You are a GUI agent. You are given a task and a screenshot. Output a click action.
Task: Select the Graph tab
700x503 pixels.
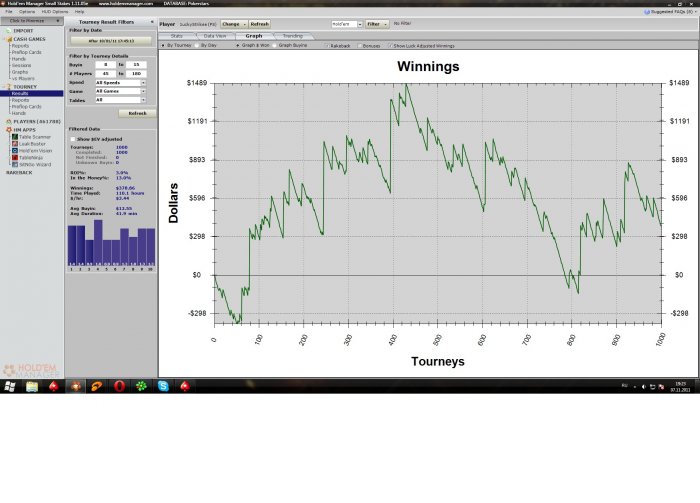[254, 36]
